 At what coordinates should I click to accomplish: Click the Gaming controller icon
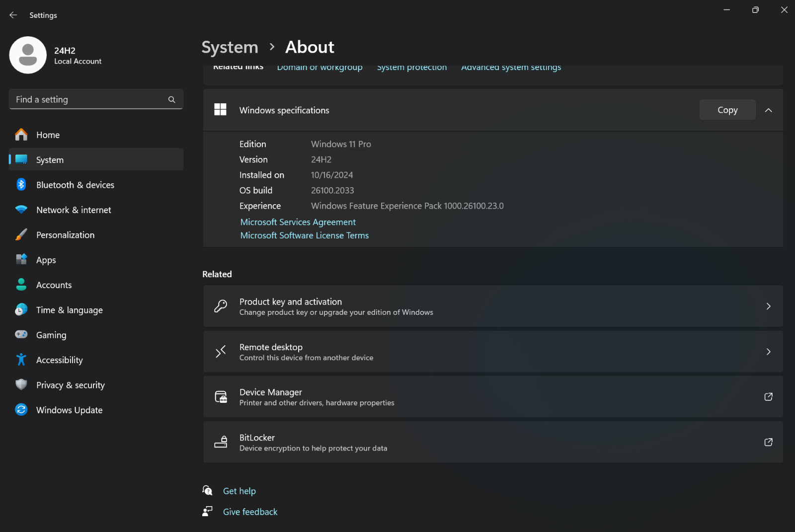tap(21, 334)
